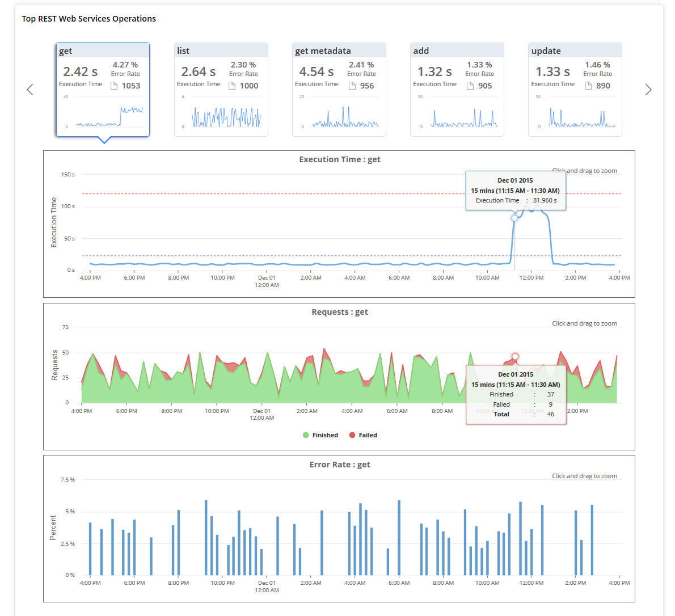Click the document icon beside 956
Screen dimensions: 675x616
352,86
